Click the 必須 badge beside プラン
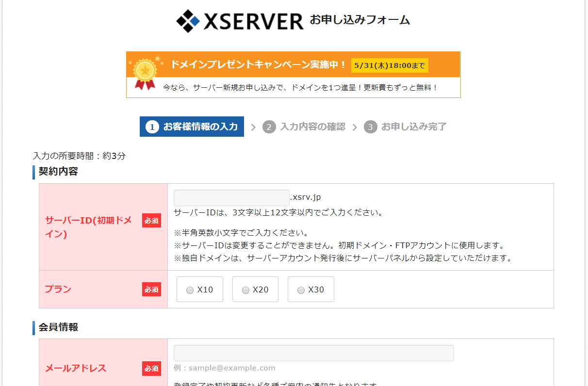 point(151,289)
